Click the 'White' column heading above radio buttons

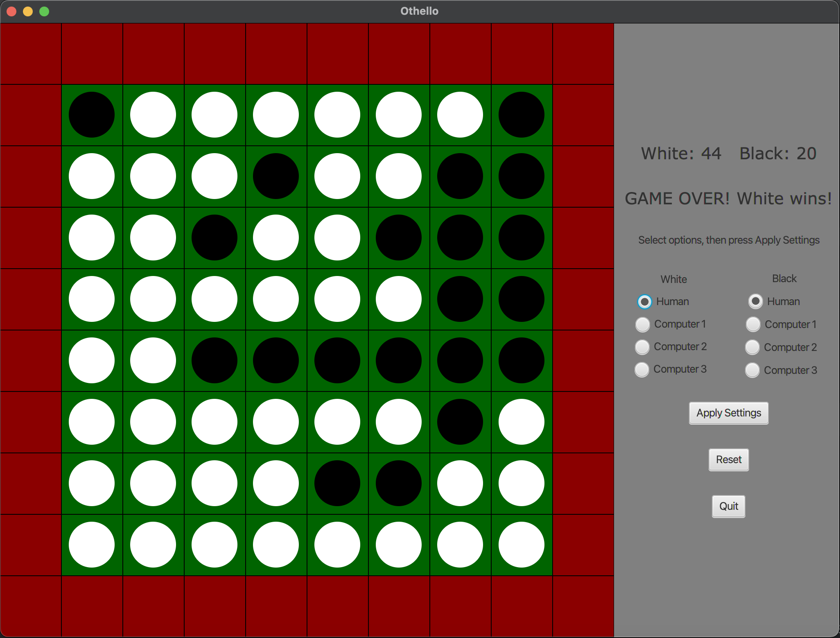click(x=674, y=279)
